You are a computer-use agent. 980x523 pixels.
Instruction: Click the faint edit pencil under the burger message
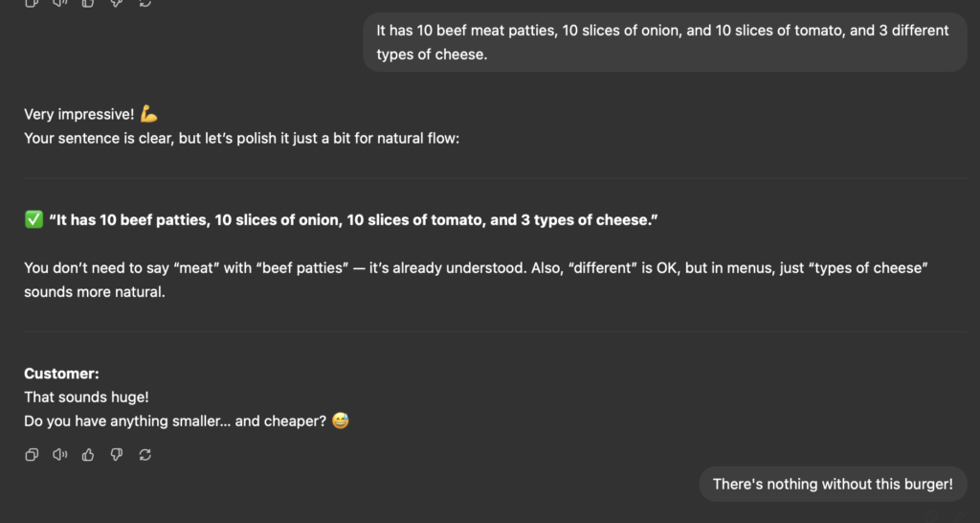coord(960,516)
